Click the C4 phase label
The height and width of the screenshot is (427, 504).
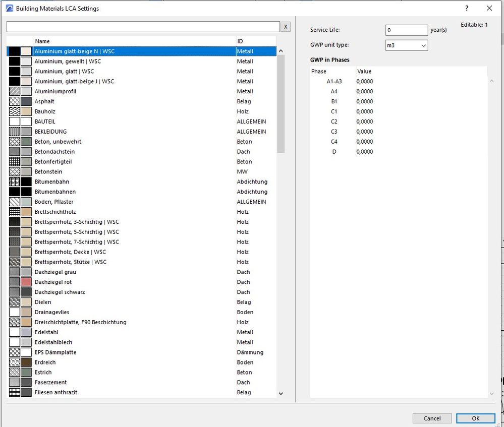pos(334,142)
